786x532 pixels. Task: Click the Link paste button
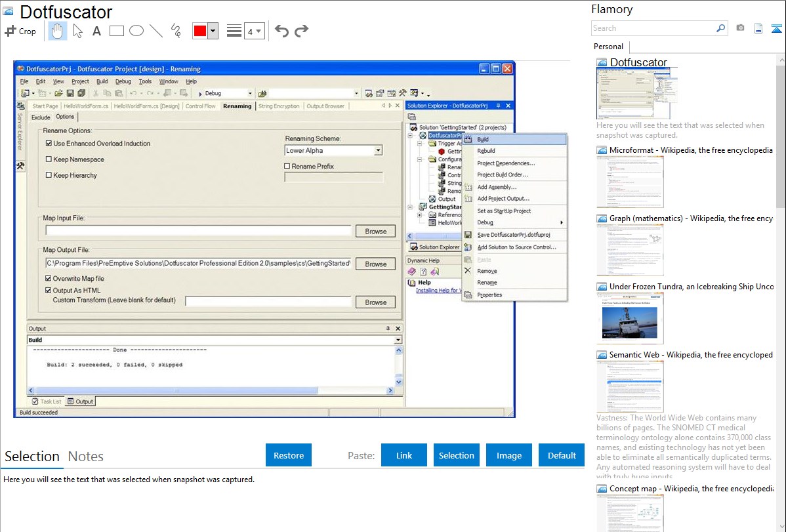[x=404, y=455]
